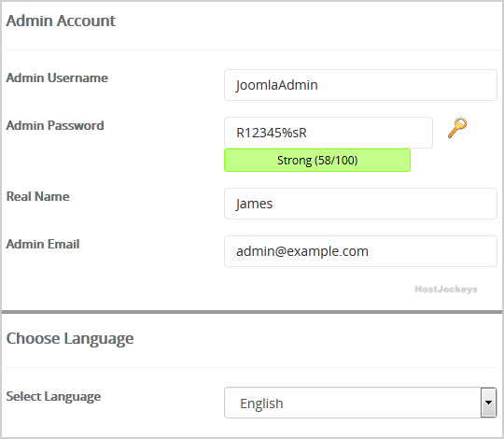The width and height of the screenshot is (504, 439).
Task: Focus the Admin Password field
Action: [x=329, y=133]
